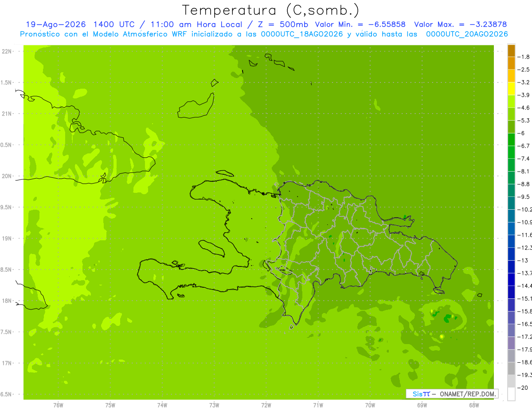Click the '-3.9' colorbar label
The width and height of the screenshot is (532, 411).
tap(524, 95)
